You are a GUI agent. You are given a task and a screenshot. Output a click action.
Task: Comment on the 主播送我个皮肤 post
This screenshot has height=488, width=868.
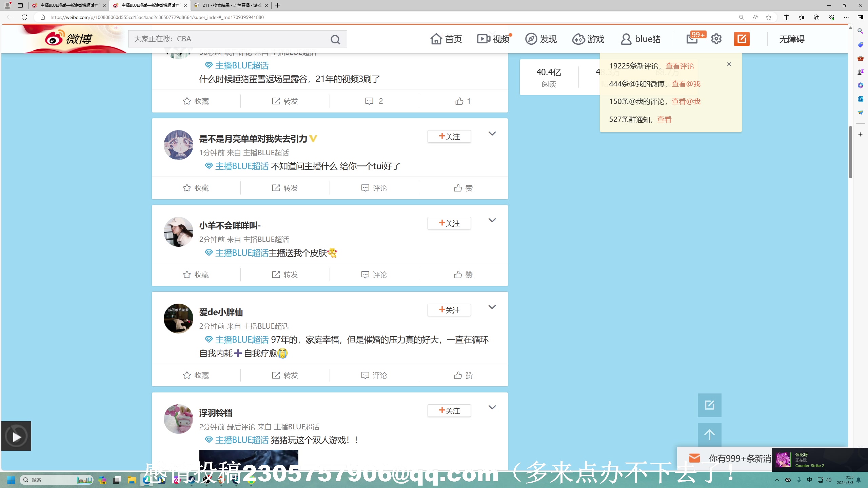click(374, 274)
